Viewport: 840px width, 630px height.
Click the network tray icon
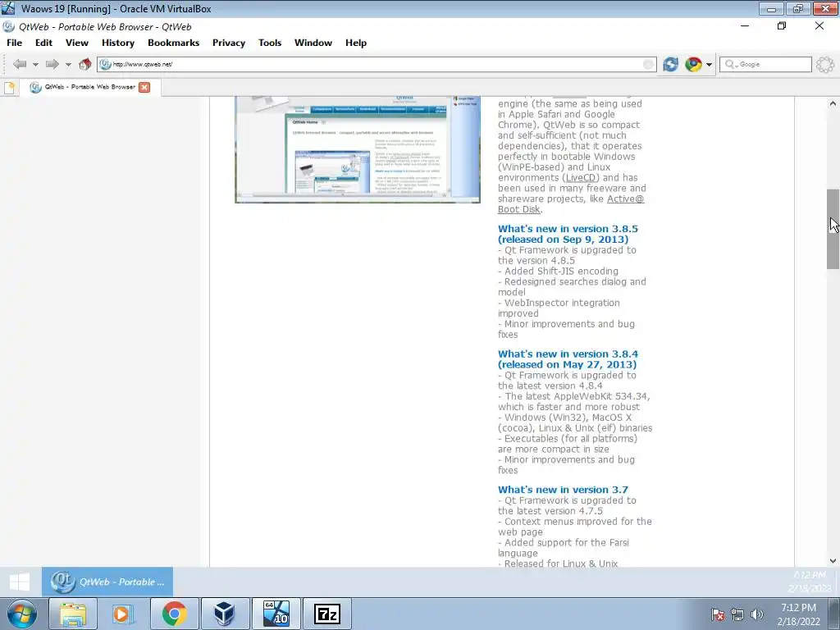(x=737, y=614)
